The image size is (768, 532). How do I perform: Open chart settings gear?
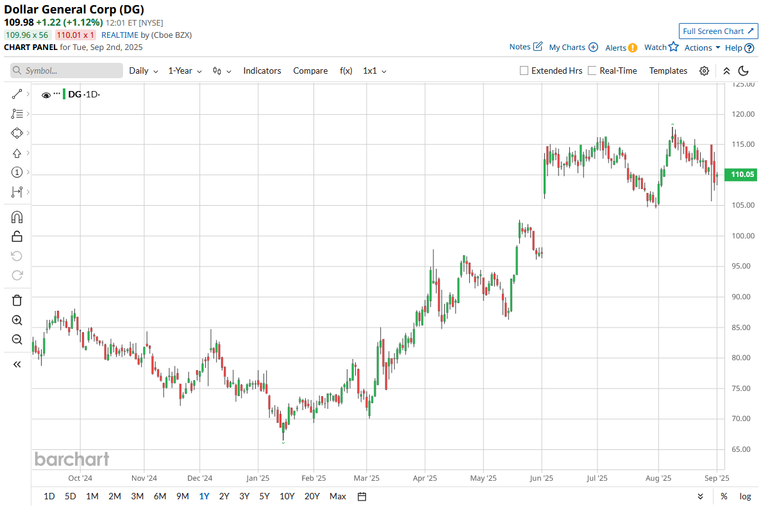pyautogui.click(x=705, y=71)
